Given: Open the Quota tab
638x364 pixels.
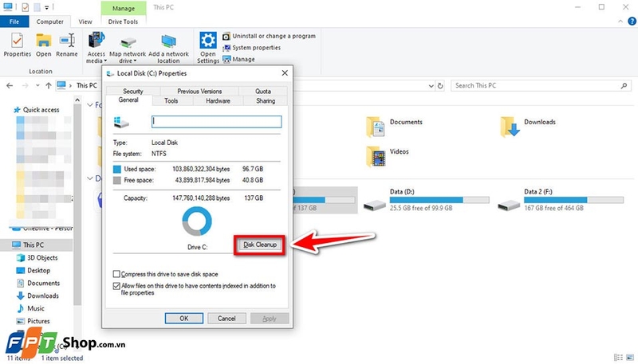Looking at the screenshot, I should [x=263, y=91].
